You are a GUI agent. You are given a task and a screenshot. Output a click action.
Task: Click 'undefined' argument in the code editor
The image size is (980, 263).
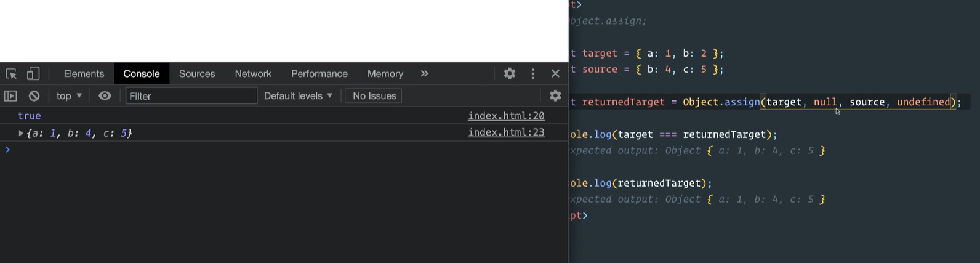pyautogui.click(x=923, y=102)
